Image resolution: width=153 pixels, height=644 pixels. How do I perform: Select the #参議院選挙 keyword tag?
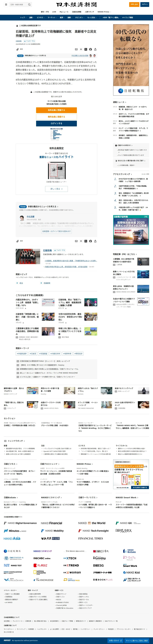pyautogui.click(x=22, y=354)
